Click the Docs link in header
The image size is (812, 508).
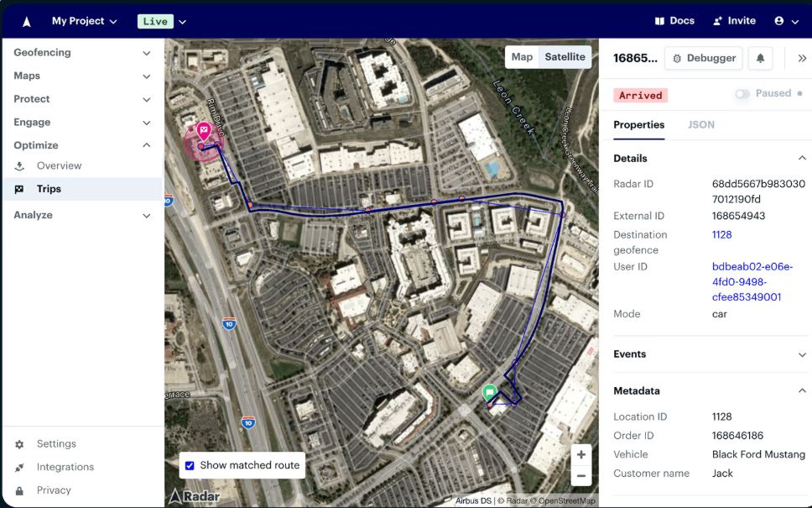674,21
